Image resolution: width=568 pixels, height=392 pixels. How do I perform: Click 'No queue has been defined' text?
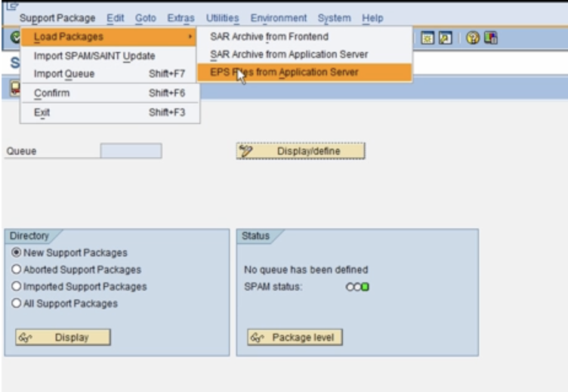pyautogui.click(x=306, y=270)
